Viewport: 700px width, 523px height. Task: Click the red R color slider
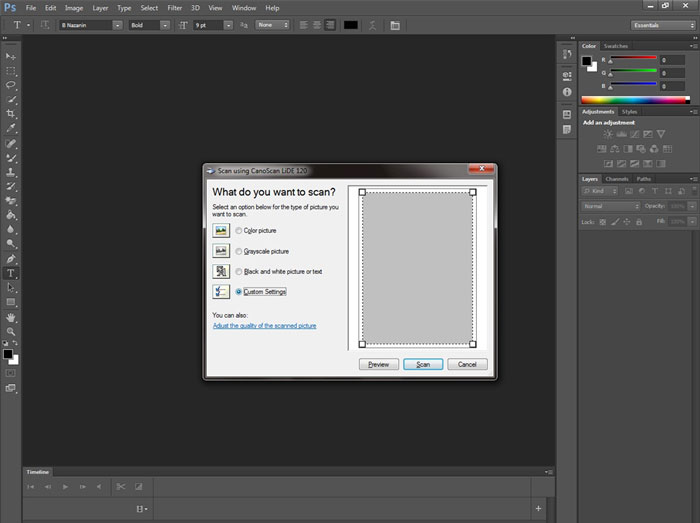[633, 58]
